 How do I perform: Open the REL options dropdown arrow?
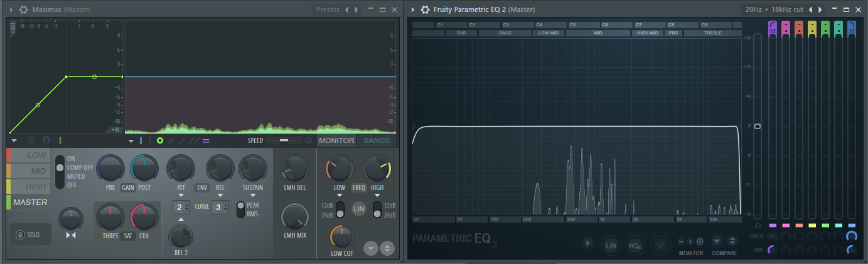coord(220,196)
